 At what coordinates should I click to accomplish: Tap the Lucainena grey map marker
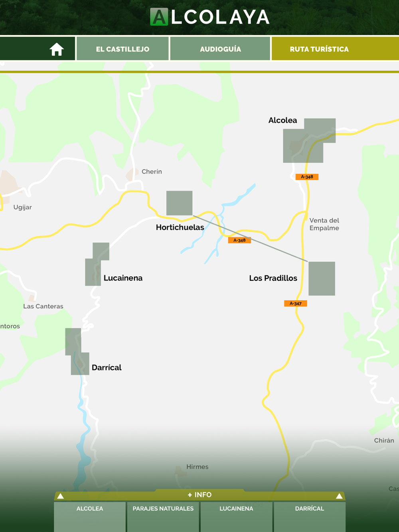click(x=97, y=264)
